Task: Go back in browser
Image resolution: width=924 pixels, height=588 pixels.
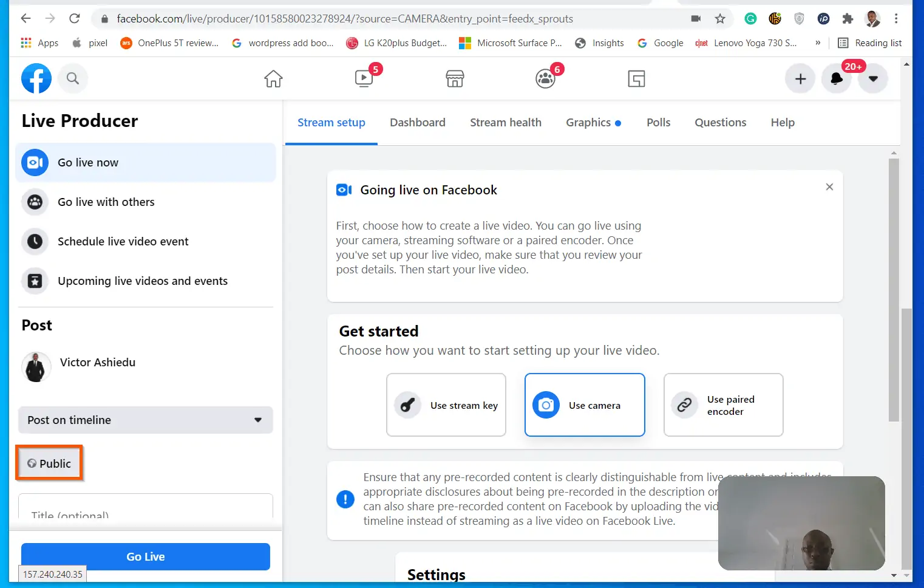Action: 25,19
